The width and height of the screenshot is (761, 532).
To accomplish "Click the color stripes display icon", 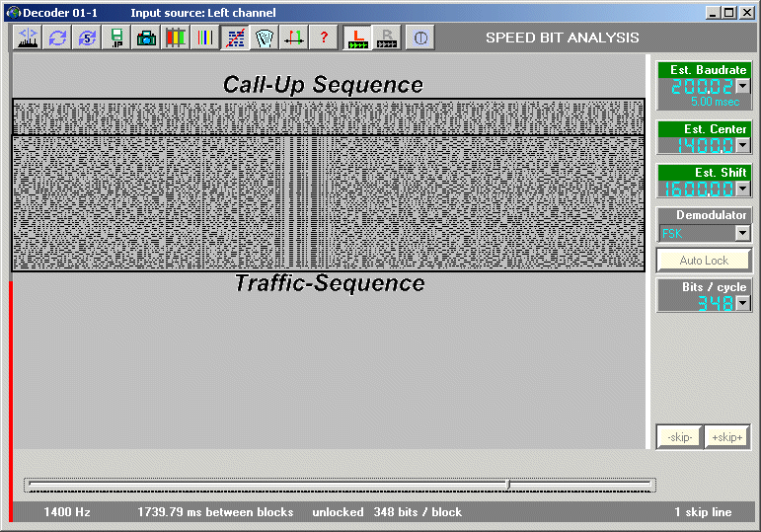I will [x=176, y=38].
